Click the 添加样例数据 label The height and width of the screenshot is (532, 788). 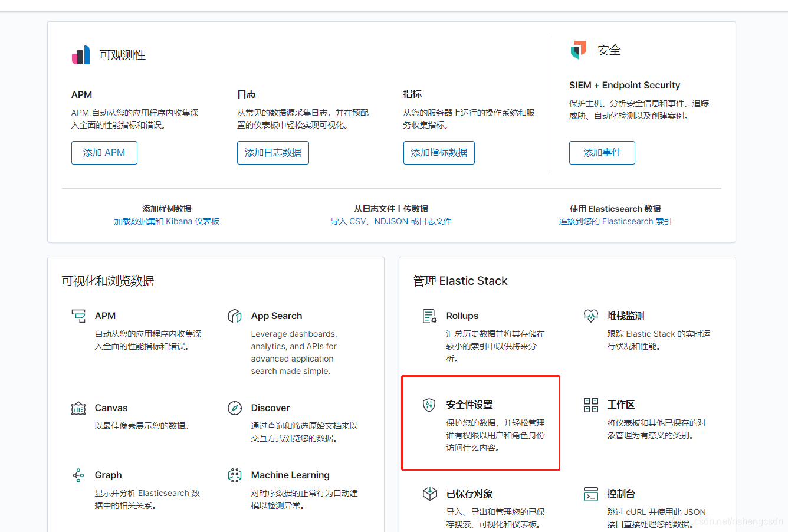point(167,209)
